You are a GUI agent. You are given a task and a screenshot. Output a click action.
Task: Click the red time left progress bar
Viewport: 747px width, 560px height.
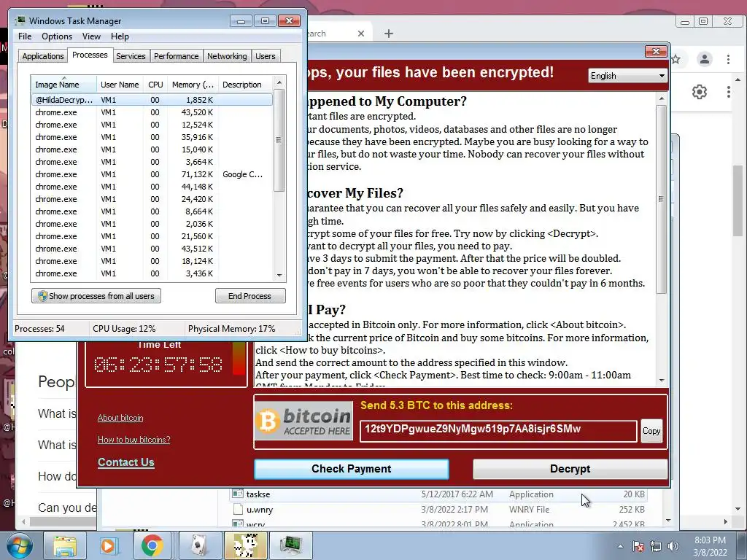pyautogui.click(x=239, y=358)
